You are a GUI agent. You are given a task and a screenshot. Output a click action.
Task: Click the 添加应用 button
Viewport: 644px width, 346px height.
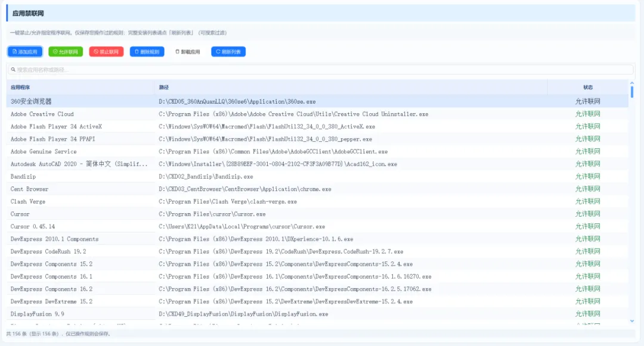pos(25,52)
